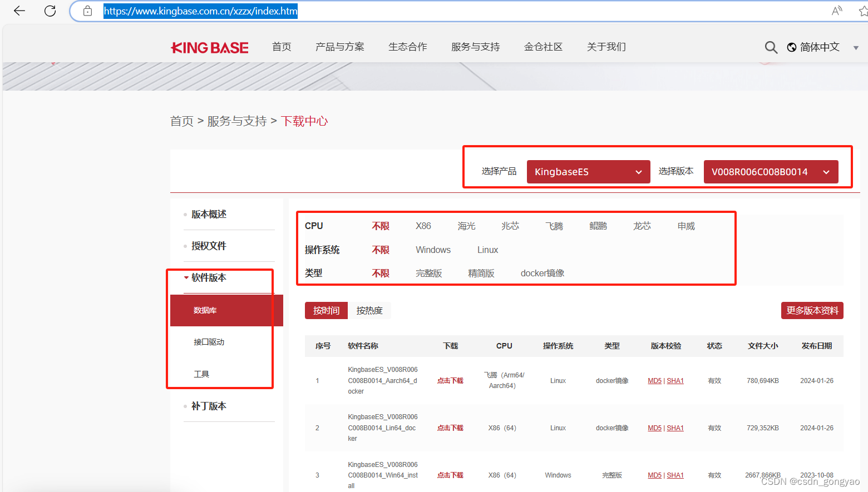This screenshot has height=492, width=868.
Task: Open site search with the magnifier icon
Action: [x=771, y=47]
